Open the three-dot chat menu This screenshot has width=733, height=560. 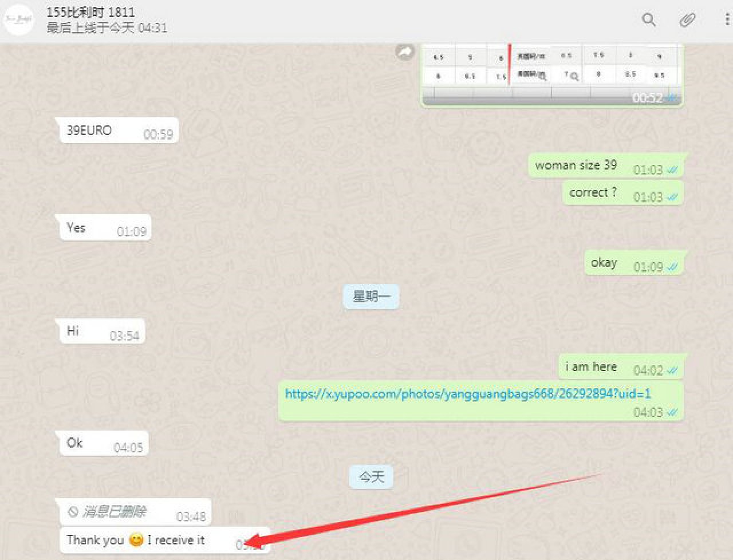pos(727,20)
